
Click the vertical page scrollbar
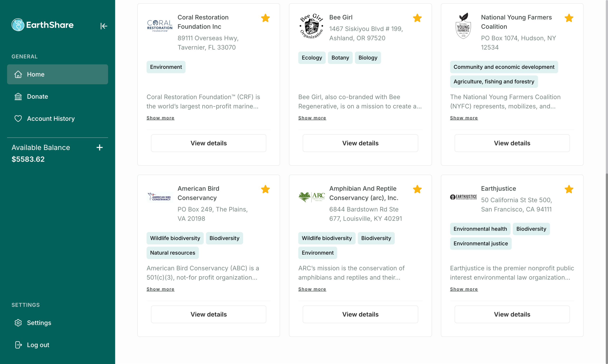[606, 245]
